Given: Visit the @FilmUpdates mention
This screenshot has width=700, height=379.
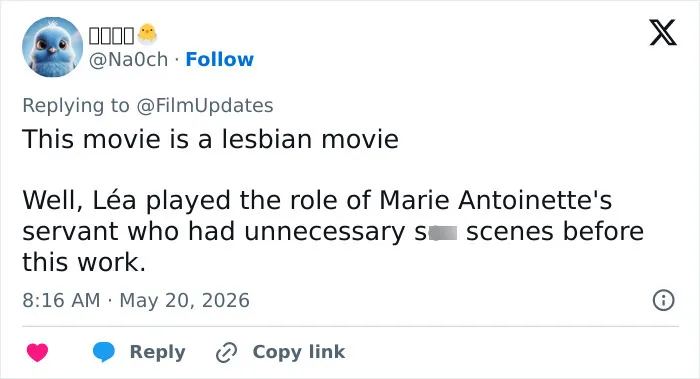Looking at the screenshot, I should (204, 106).
